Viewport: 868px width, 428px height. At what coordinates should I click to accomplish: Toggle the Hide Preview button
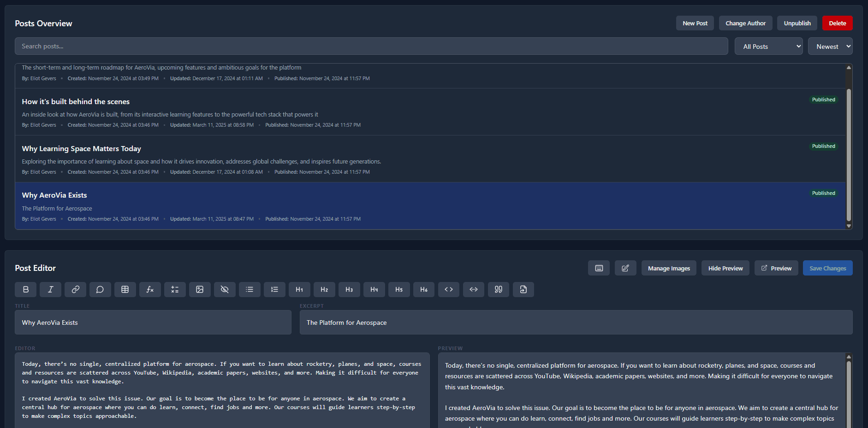point(725,268)
